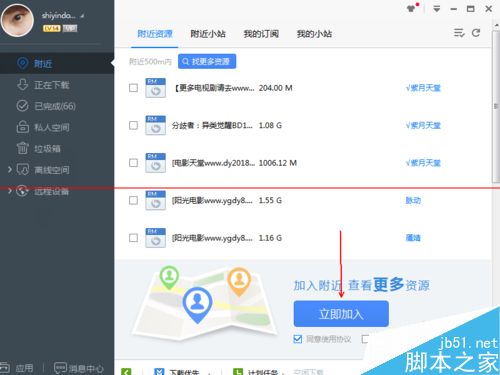This screenshot has height=375, width=500.
Task: Check the 更多电视剧请去www 204.00 M checkbox
Action: click(x=133, y=88)
